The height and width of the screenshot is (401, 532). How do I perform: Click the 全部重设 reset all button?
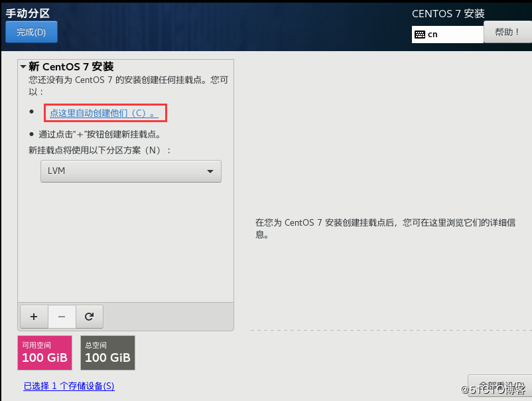tap(499, 386)
